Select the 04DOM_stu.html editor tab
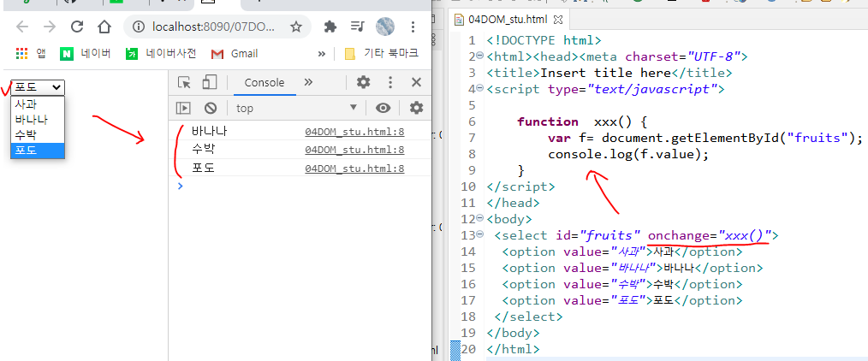 tap(507, 20)
